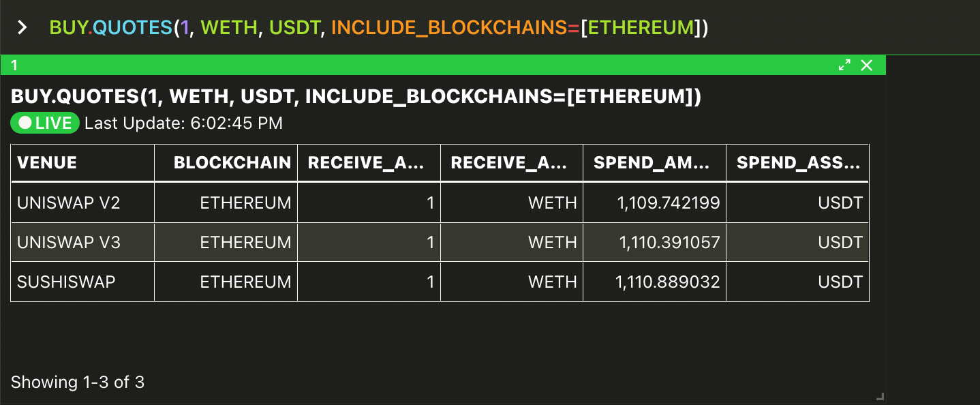Click the 1,109.742199 spend amount cell

point(655,203)
